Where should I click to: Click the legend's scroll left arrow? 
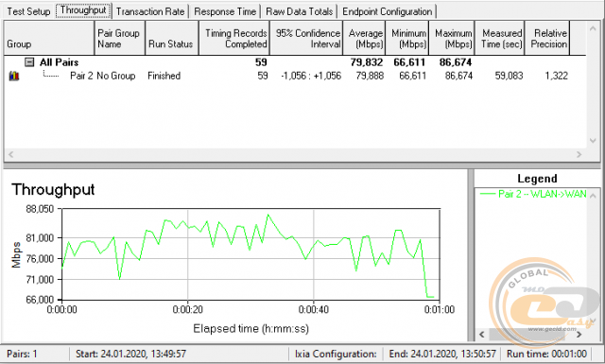click(x=481, y=335)
